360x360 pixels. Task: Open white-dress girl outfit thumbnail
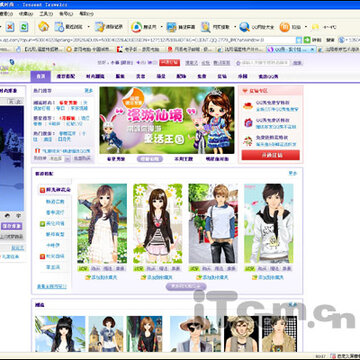102,223
